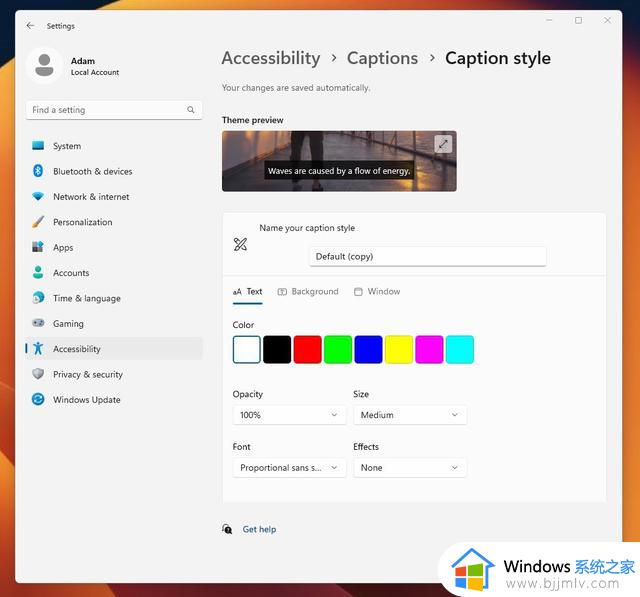Click the Captions breadcrumb link
Viewport: 640px width, 597px height.
(x=382, y=58)
